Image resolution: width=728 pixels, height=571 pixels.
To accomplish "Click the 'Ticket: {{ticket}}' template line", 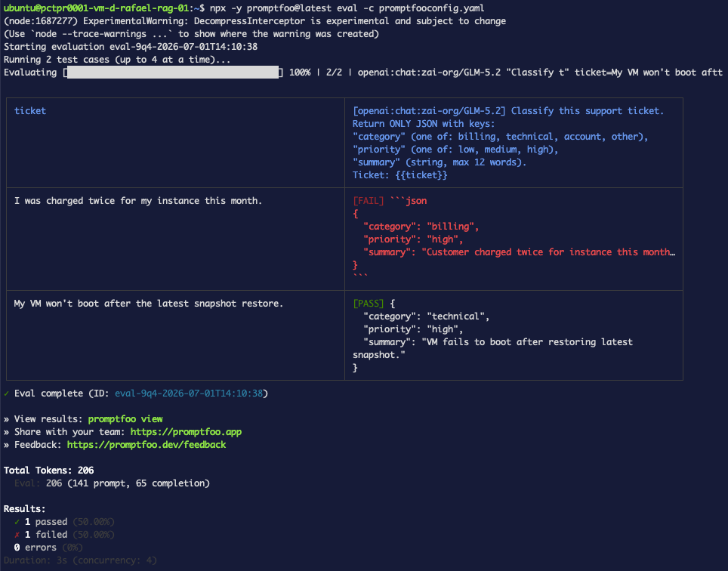I will tap(399, 175).
